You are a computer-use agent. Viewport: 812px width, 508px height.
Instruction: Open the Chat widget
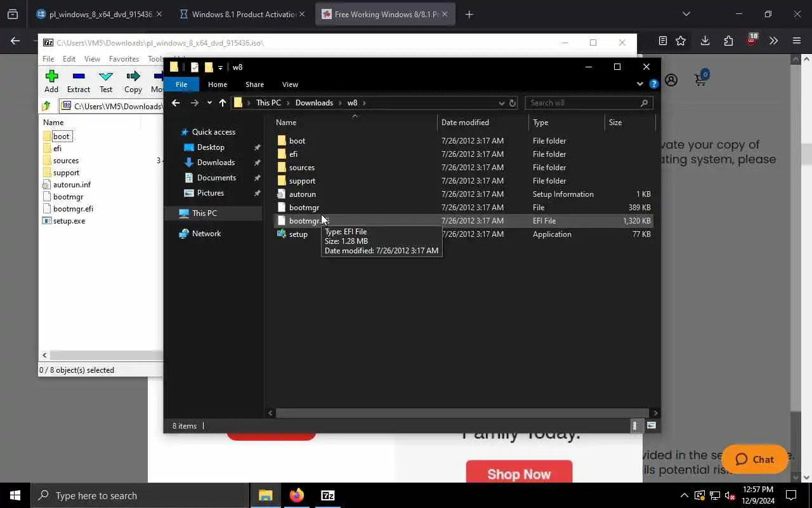point(755,459)
